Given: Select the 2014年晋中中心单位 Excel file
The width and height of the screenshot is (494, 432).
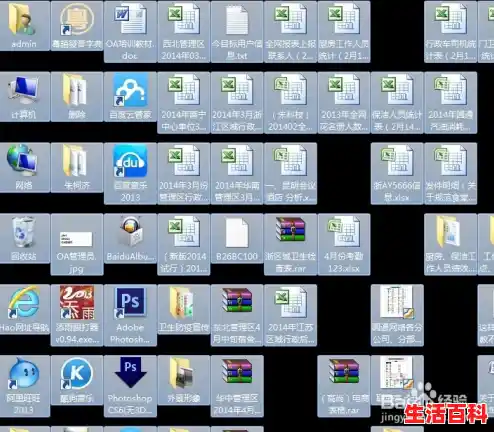Looking at the screenshot, I should pyautogui.click(x=184, y=102).
